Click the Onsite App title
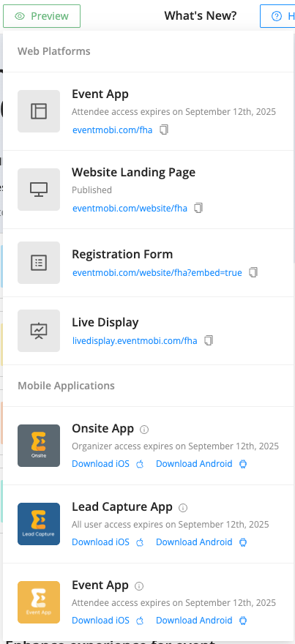Viewport: 295px width, 644px height. [x=102, y=429]
